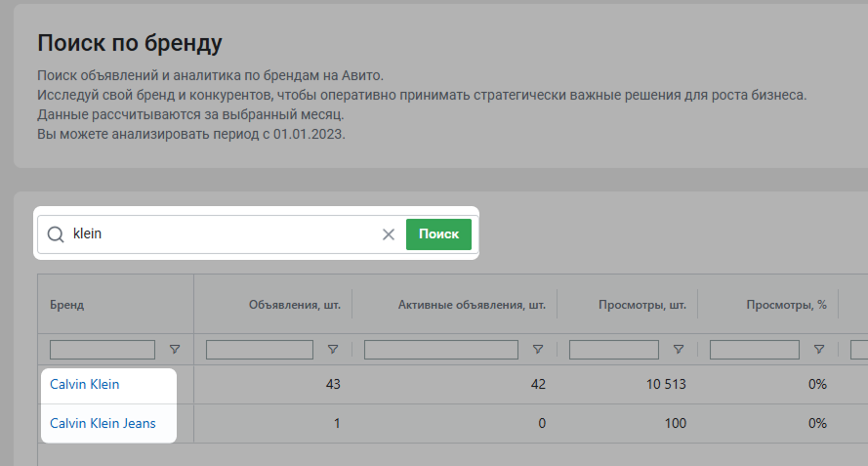The image size is (868, 466).
Task: Open the Calvin Klein brand link
Action: [x=85, y=385]
